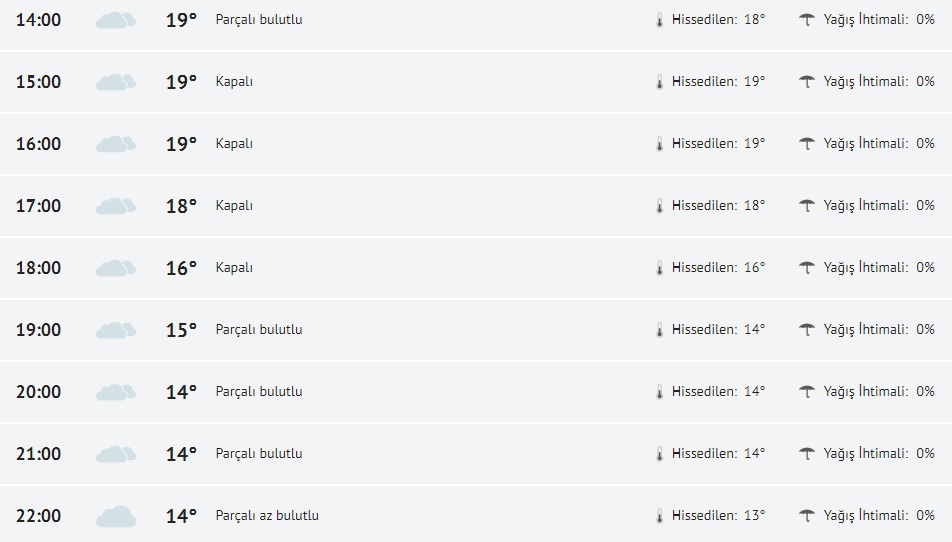Click the thermometer icon for 19:00
This screenshot has width=952, height=542.
pyautogui.click(x=659, y=330)
